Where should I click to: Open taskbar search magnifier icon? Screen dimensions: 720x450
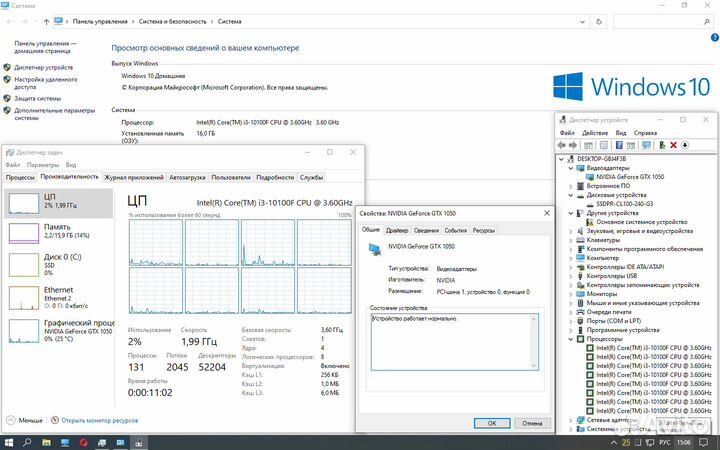27,443
